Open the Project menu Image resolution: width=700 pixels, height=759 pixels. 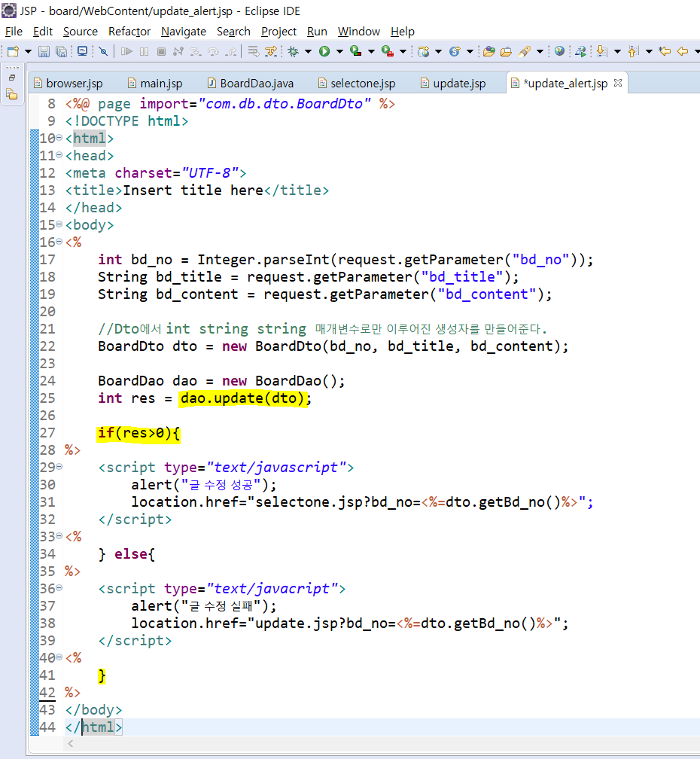tap(278, 32)
